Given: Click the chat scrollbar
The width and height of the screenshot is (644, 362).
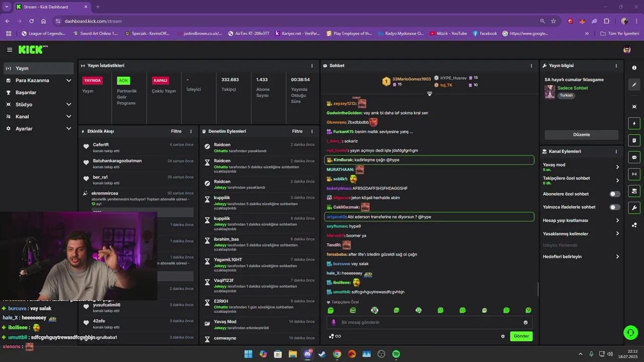Looking at the screenshot, I should 538,289.
